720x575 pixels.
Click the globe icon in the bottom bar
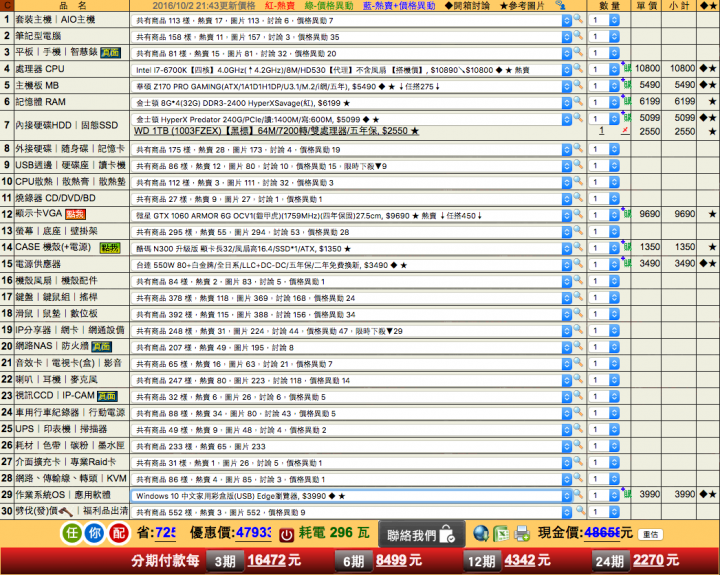481,534
